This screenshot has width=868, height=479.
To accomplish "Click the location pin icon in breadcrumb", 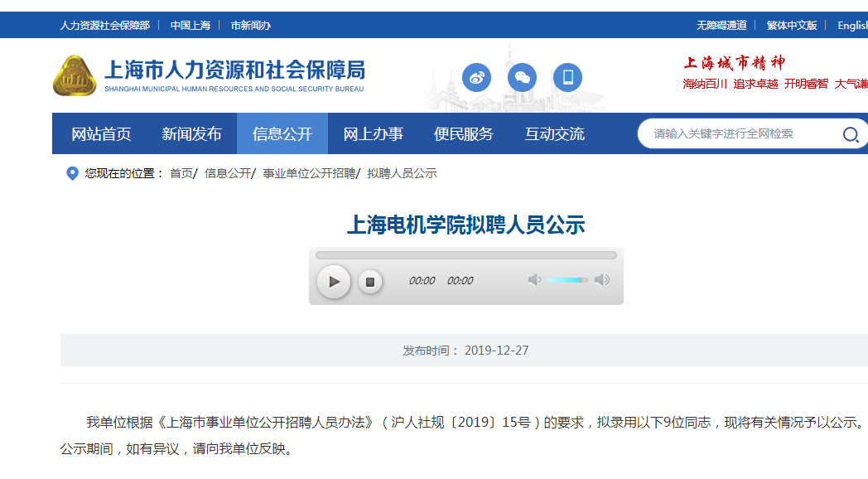I will 72,173.
